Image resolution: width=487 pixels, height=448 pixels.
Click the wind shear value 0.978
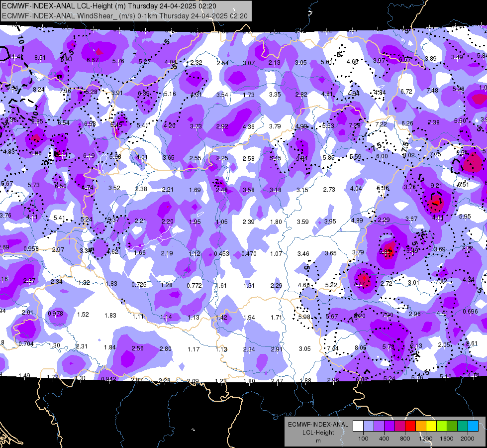pyautogui.click(x=55, y=314)
